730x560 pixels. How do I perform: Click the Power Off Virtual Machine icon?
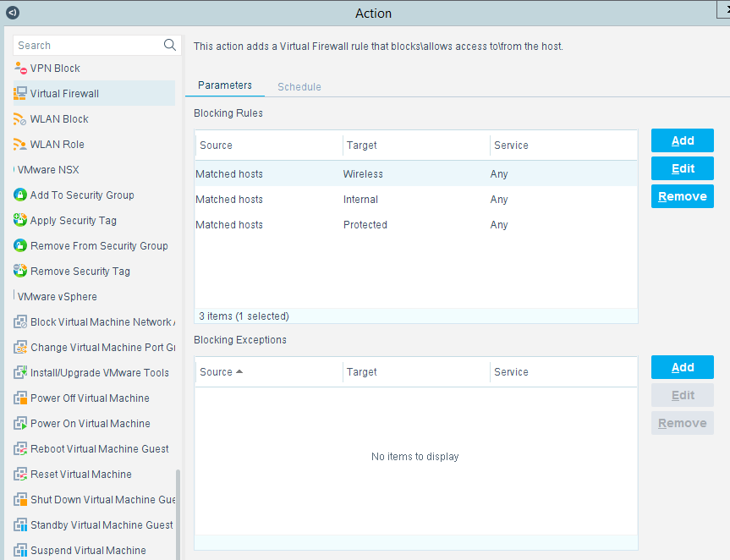tap(20, 398)
